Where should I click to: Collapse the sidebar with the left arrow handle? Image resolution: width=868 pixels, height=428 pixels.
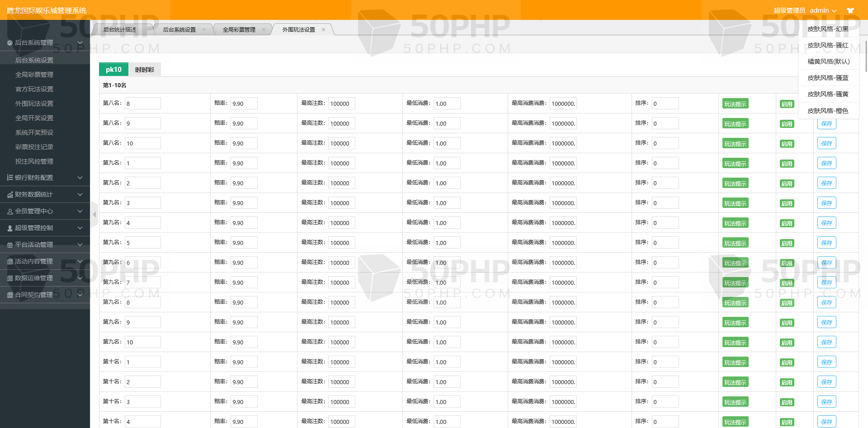pos(94,214)
